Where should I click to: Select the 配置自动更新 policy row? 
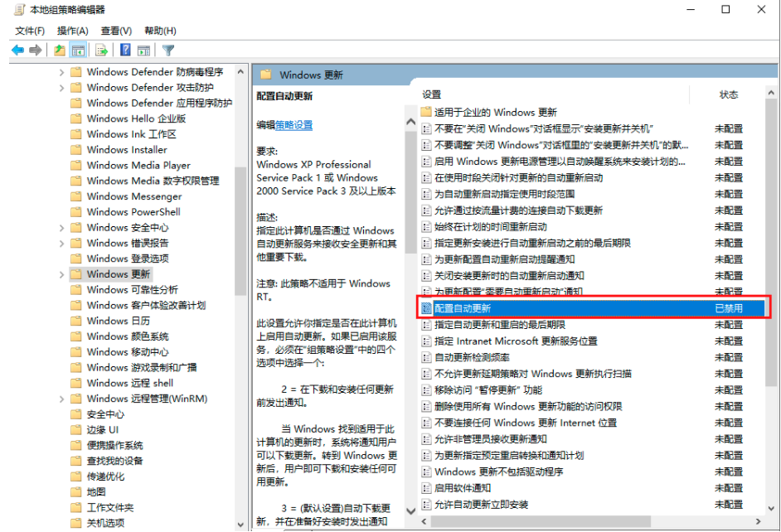(592, 308)
